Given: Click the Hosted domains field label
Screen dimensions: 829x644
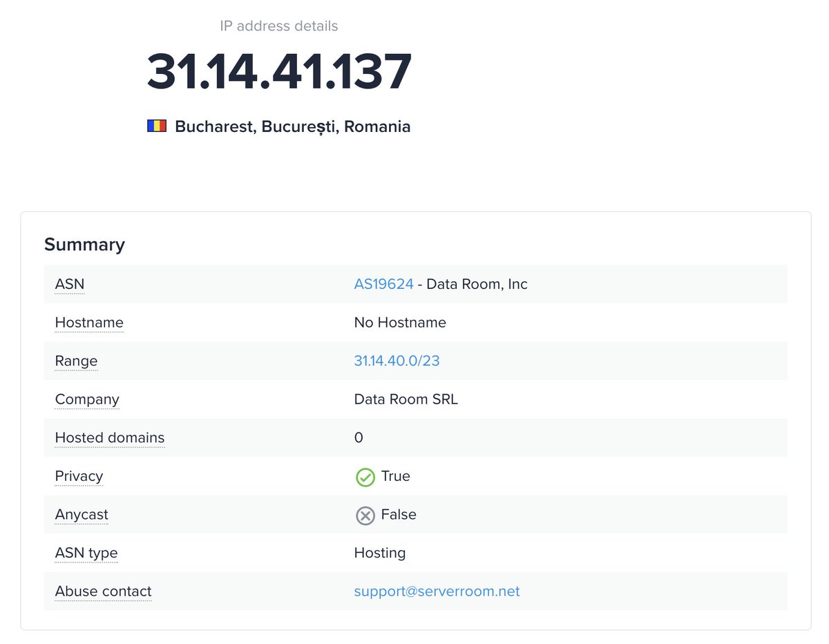Looking at the screenshot, I should tap(110, 438).
